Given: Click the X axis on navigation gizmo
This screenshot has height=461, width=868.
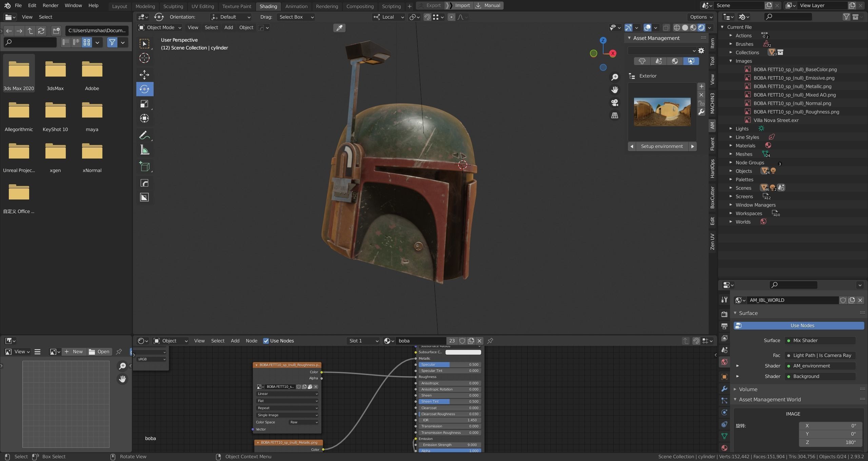Looking at the screenshot, I should [613, 53].
